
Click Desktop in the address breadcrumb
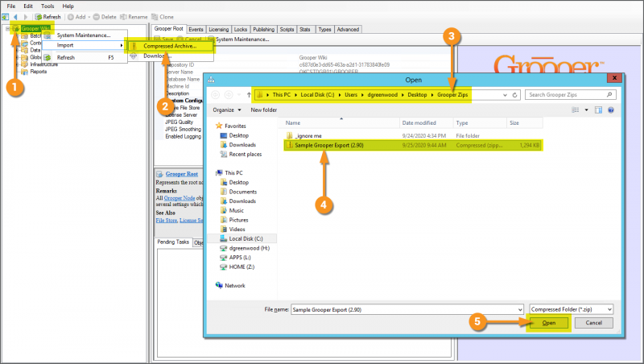pyautogui.click(x=417, y=95)
